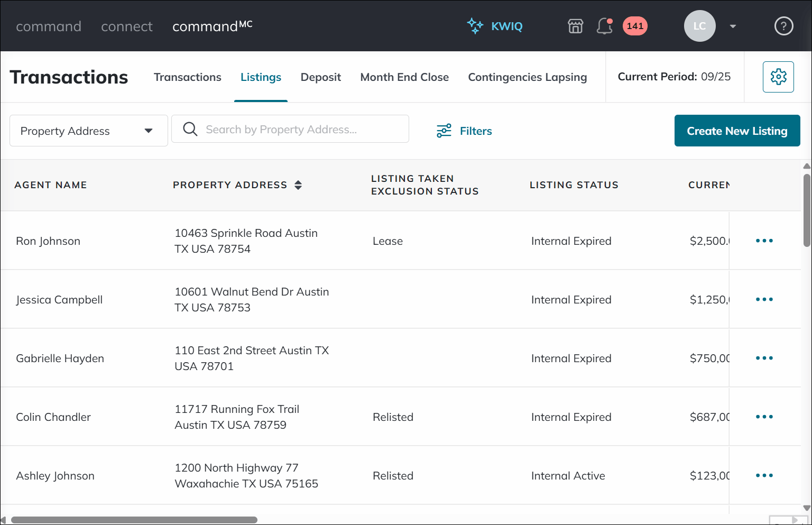
Task: Click the $2,500 price cell
Action: point(709,241)
